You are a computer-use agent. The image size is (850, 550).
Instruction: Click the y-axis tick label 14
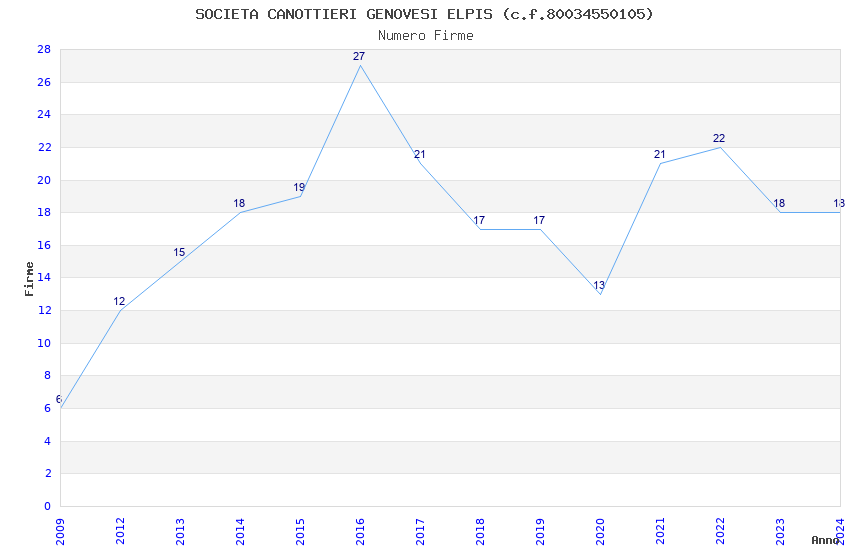[x=44, y=277]
